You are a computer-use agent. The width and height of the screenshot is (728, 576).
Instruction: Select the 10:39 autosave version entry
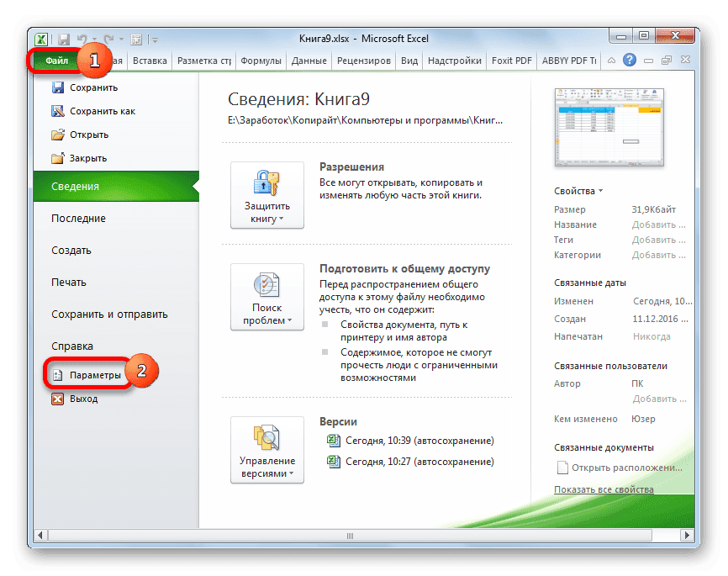point(421,440)
